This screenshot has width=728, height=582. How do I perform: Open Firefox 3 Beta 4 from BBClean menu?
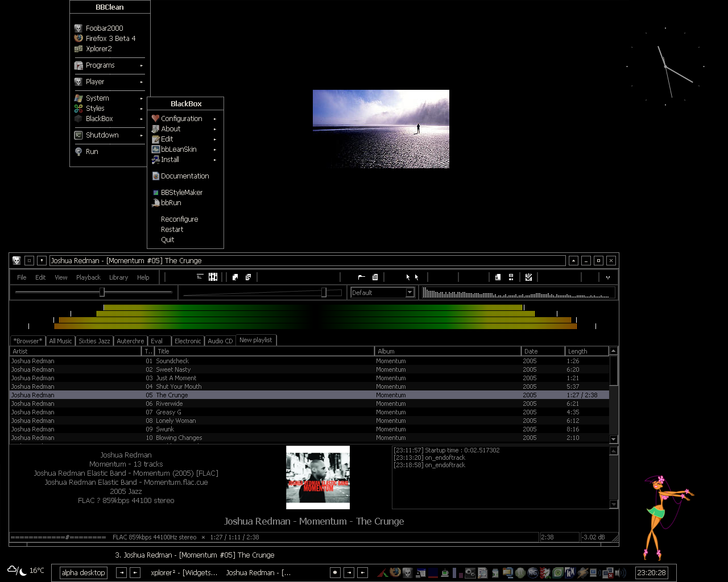(x=109, y=38)
